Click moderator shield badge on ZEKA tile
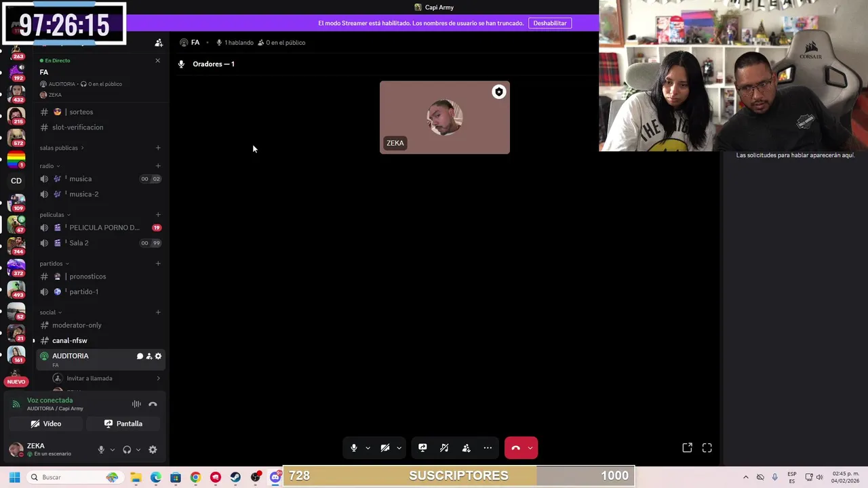The width and height of the screenshot is (868, 488). (498, 92)
